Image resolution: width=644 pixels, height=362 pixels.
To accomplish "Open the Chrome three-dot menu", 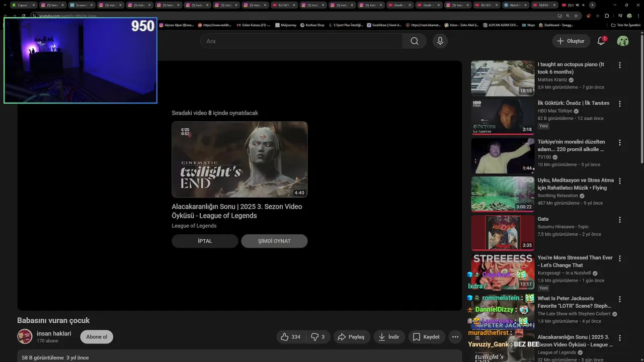I will click(638, 16).
